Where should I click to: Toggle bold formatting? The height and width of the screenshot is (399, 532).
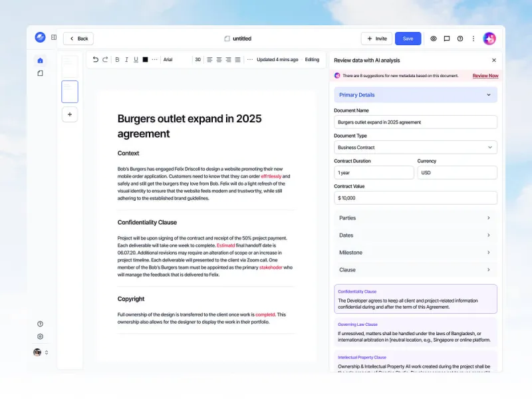click(117, 59)
